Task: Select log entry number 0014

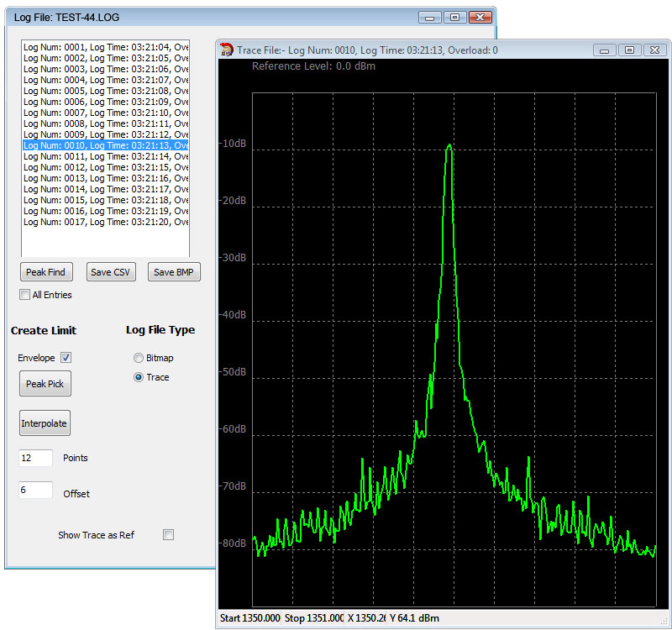Action: (x=105, y=189)
